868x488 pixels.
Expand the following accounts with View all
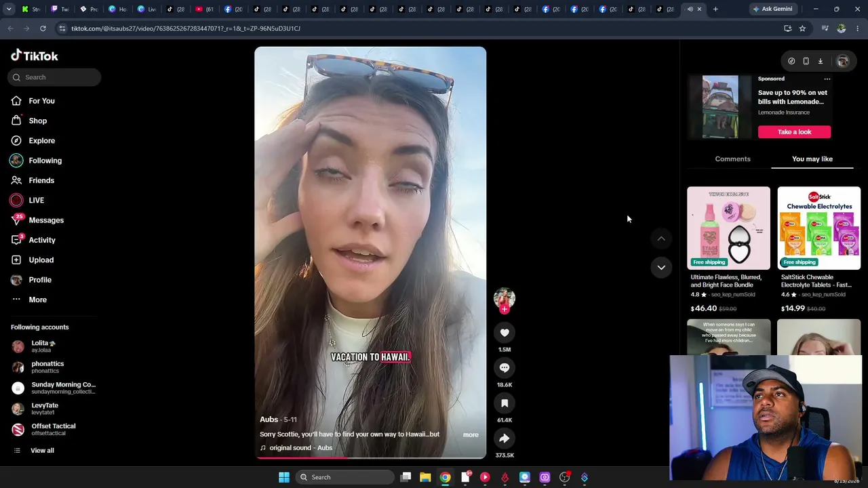tap(34, 451)
